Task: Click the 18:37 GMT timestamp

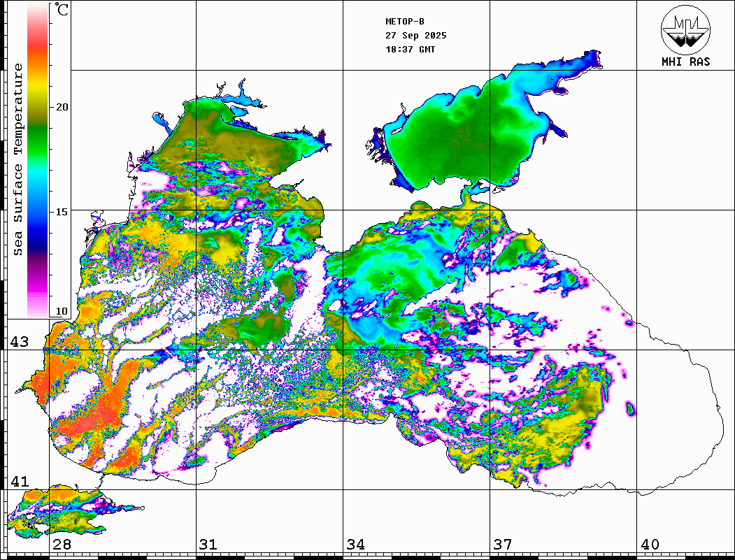Action: click(x=410, y=50)
